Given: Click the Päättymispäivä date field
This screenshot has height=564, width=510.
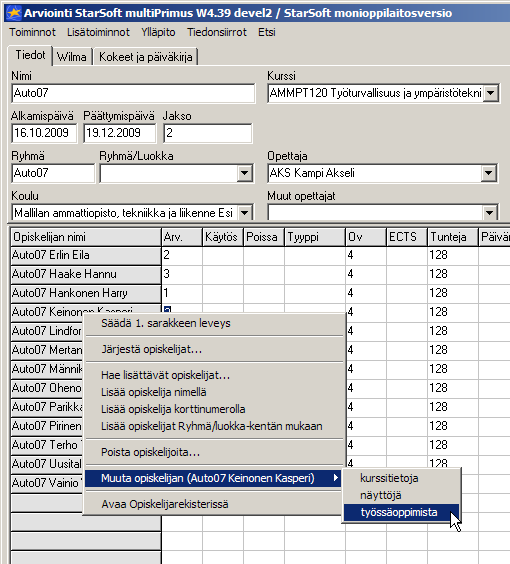Looking at the screenshot, I should pyautogui.click(x=120, y=133).
